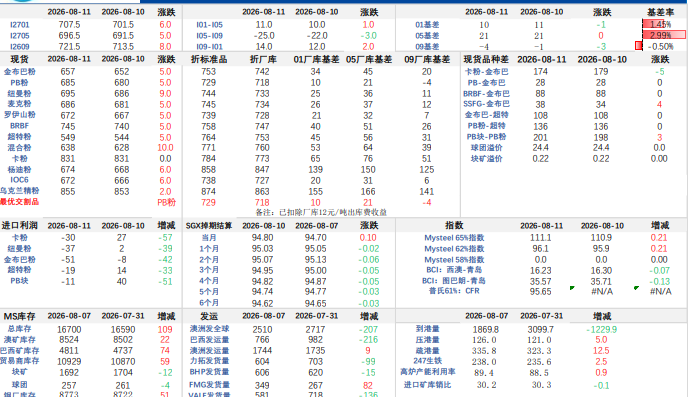The image size is (690, 397).
Task: Select the 现货品种差 header
Action: (x=486, y=59)
